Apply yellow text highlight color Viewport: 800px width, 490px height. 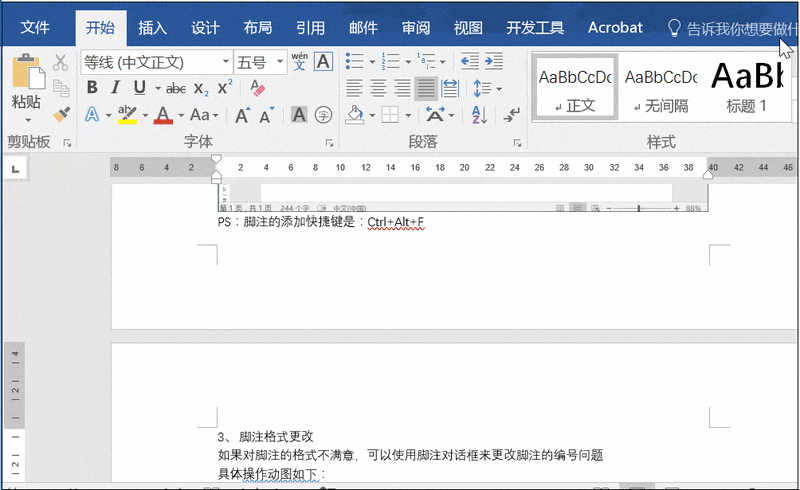(x=127, y=114)
